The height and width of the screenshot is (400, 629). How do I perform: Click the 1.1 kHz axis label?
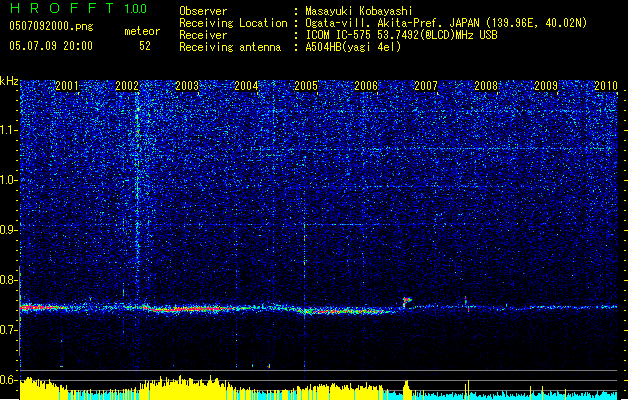click(x=9, y=130)
